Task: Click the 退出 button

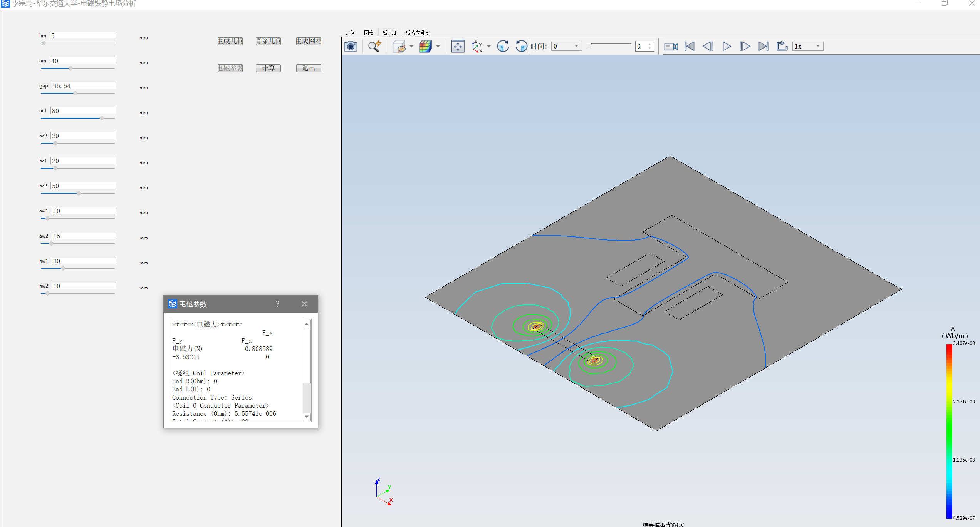Action: pyautogui.click(x=309, y=68)
